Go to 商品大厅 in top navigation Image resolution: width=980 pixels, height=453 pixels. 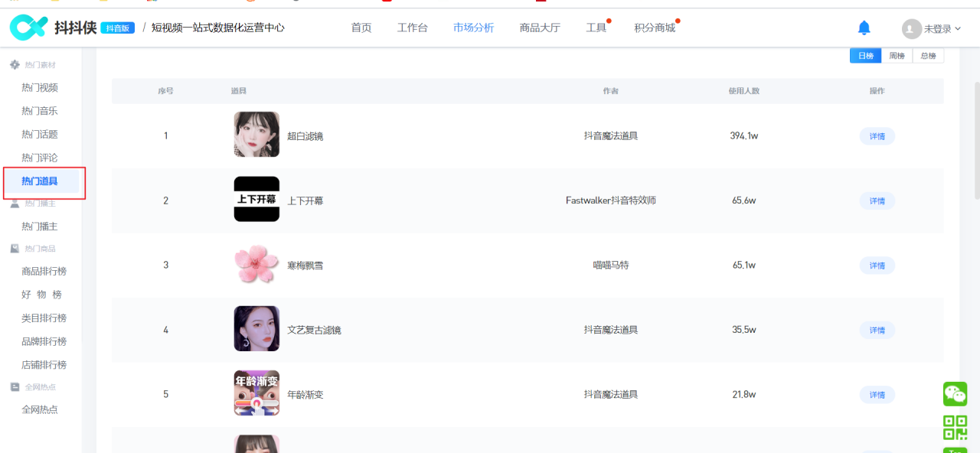tap(540, 28)
